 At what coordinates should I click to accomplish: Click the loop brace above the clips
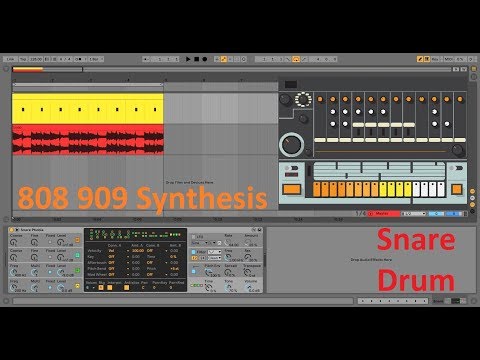[x=88, y=85]
